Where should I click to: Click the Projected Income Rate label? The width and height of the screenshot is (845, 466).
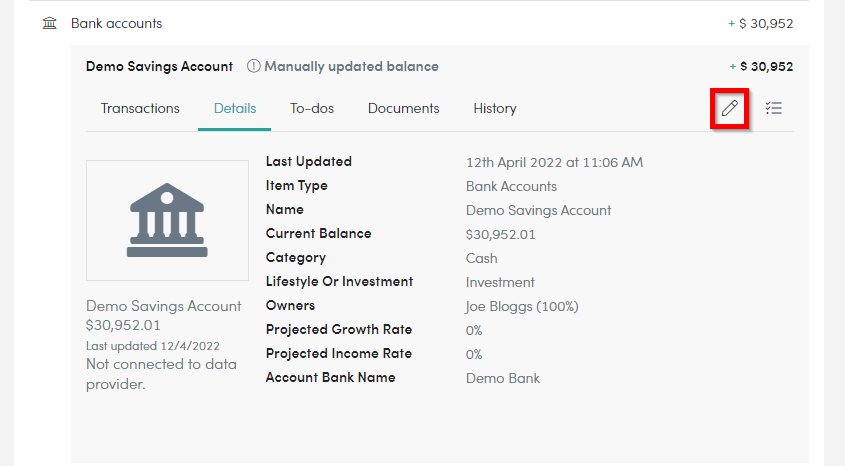click(339, 353)
